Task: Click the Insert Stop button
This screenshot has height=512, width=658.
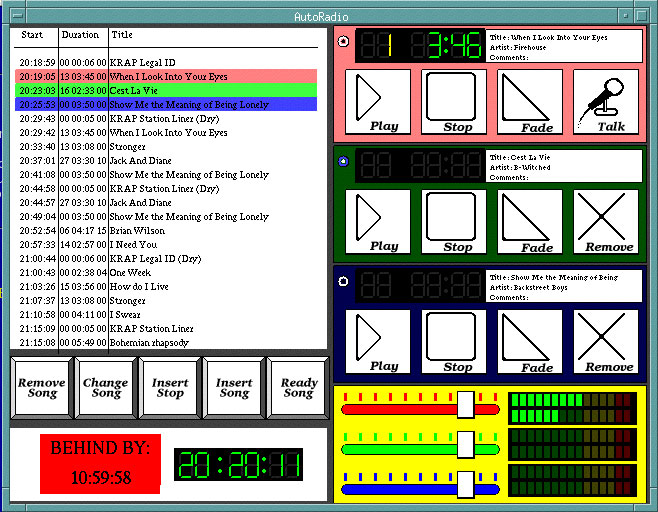Action: 170,388
